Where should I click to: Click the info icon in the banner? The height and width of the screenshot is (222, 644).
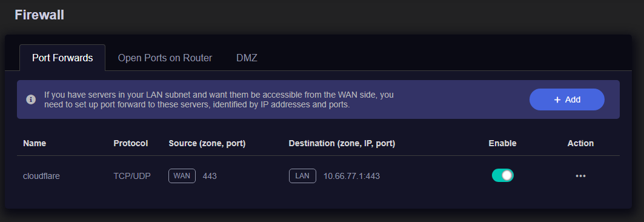31,99
